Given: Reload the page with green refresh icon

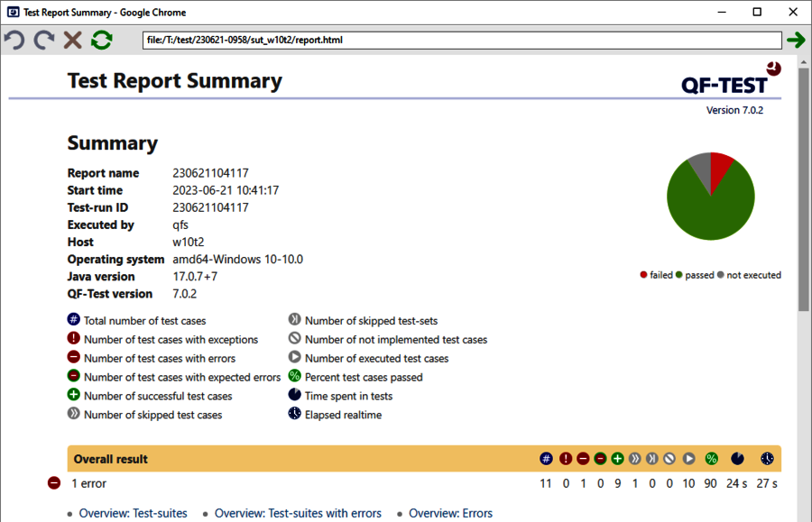Looking at the screenshot, I should (101, 40).
